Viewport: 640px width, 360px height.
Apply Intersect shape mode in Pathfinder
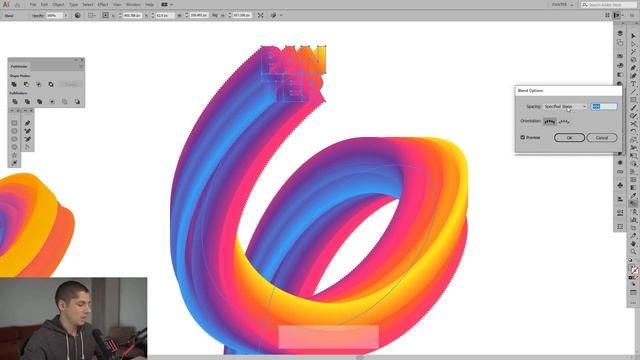[x=39, y=84]
